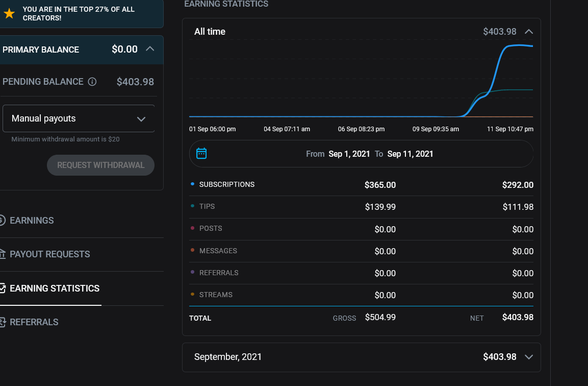The image size is (588, 386).
Task: Open the Manual payouts dropdown
Action: point(79,118)
